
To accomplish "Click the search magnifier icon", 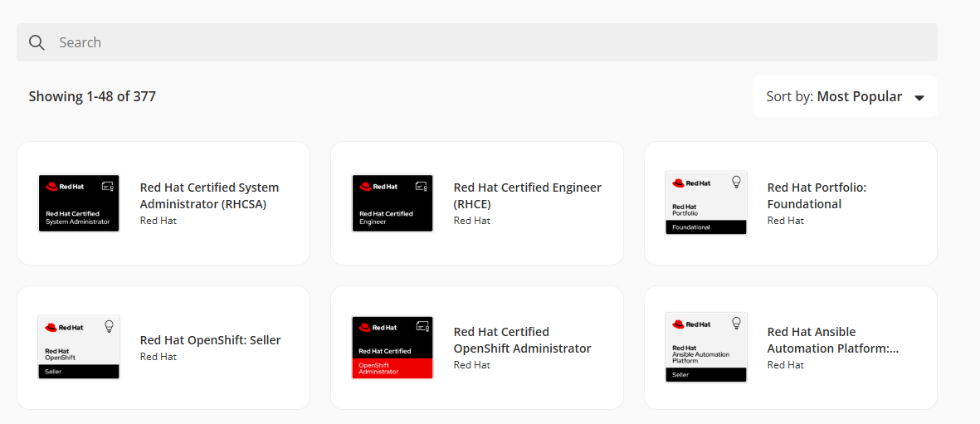I will [x=37, y=42].
